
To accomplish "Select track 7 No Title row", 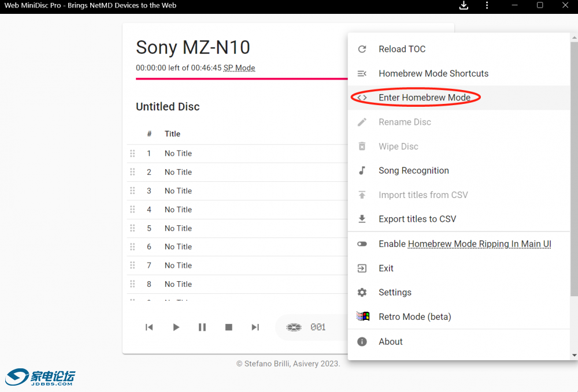I will [237, 266].
